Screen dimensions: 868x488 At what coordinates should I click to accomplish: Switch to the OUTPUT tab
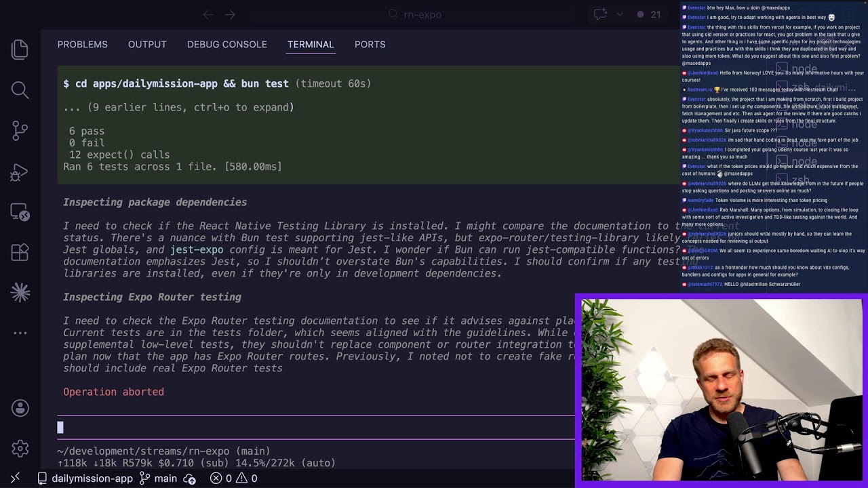147,44
